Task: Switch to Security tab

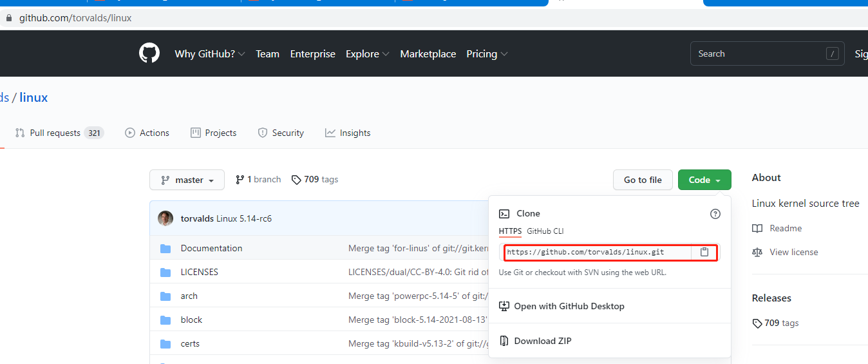Action: click(281, 133)
